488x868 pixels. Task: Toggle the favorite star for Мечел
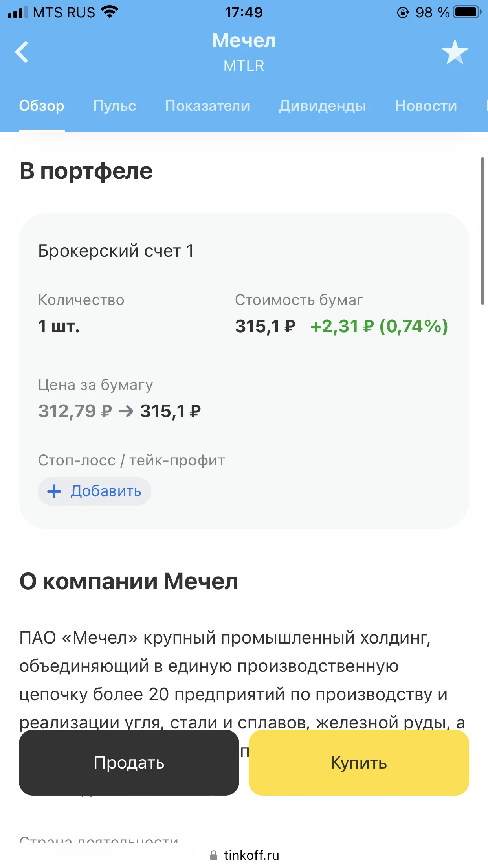point(455,52)
